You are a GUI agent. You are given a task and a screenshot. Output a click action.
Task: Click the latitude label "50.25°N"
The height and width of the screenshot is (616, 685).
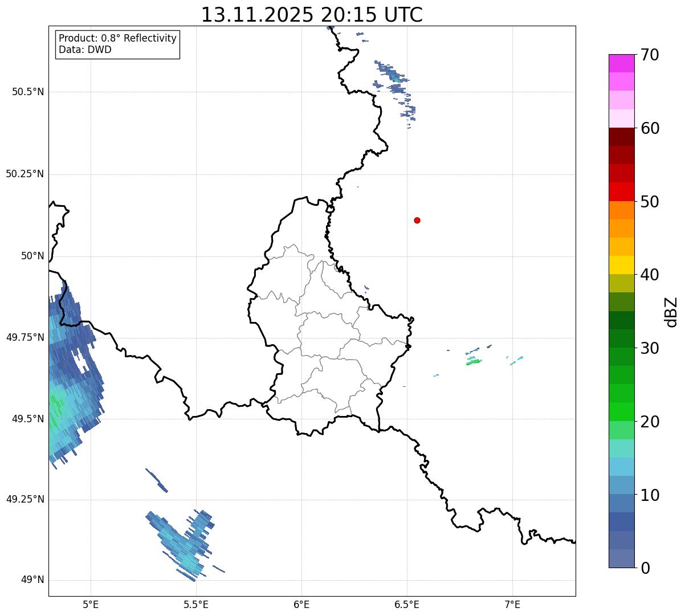pos(25,174)
